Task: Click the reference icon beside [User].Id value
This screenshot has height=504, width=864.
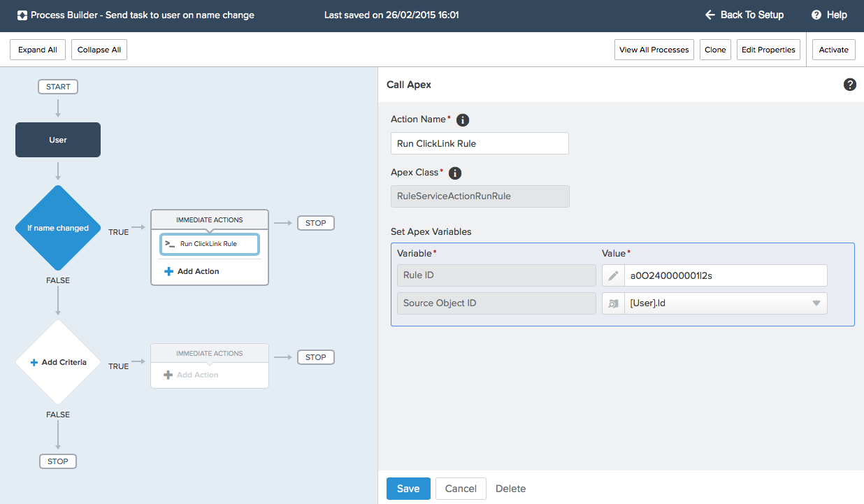Action: (x=613, y=303)
